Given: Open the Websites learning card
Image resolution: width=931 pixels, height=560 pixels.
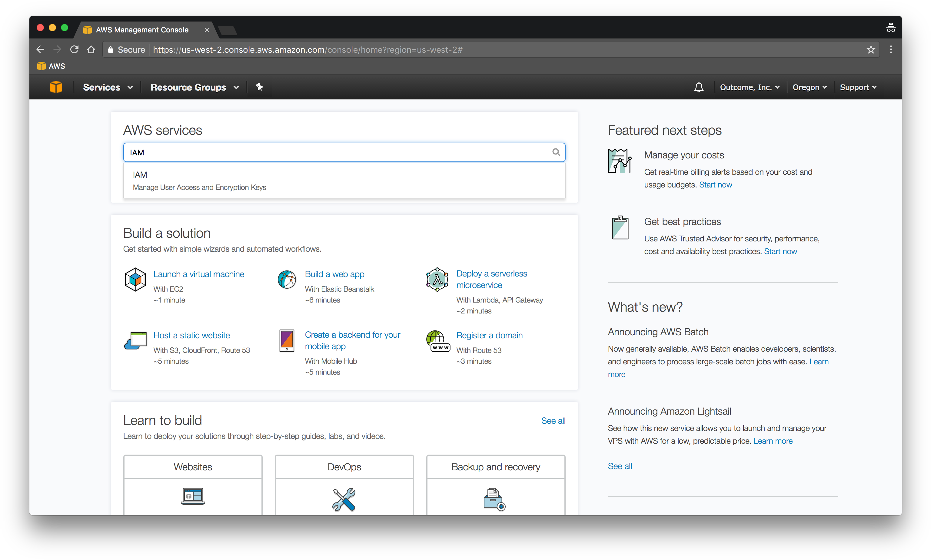Looking at the screenshot, I should coord(193,485).
